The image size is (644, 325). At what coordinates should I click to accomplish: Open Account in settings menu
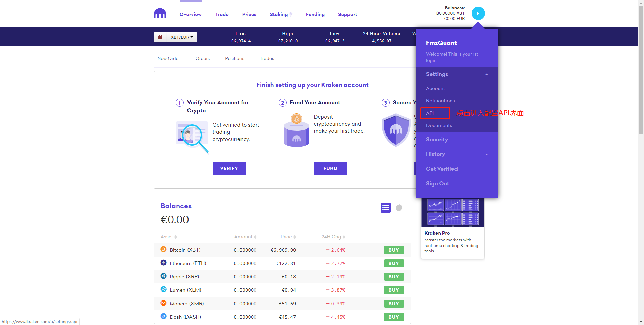coord(435,88)
